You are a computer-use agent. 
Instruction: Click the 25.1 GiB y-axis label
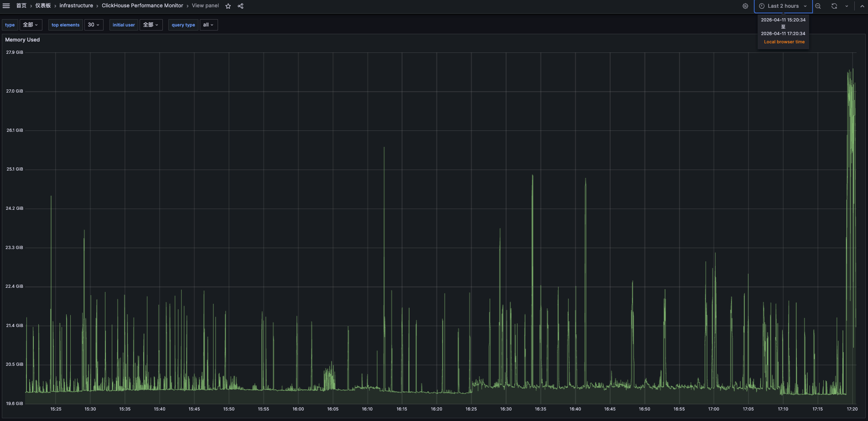[15, 169]
